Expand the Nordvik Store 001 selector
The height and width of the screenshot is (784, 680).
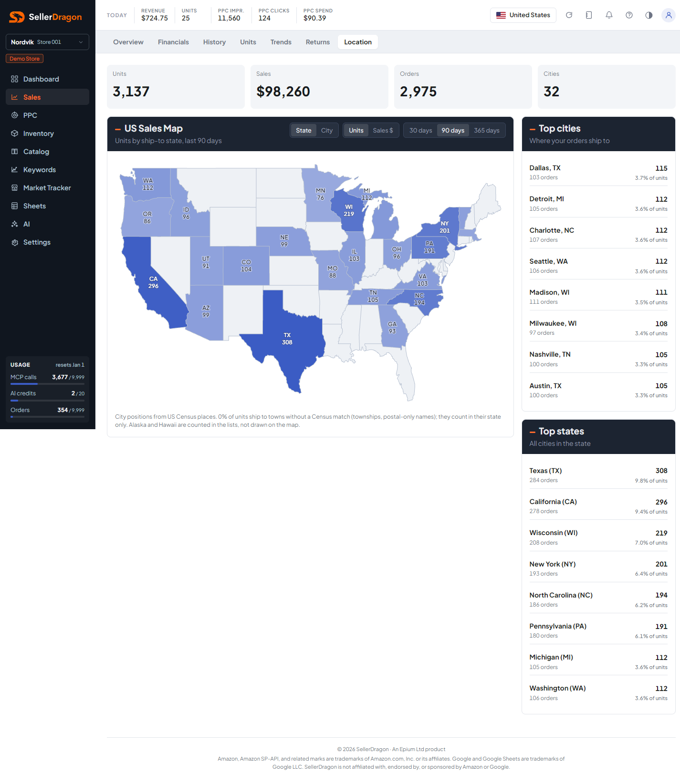[x=47, y=42]
